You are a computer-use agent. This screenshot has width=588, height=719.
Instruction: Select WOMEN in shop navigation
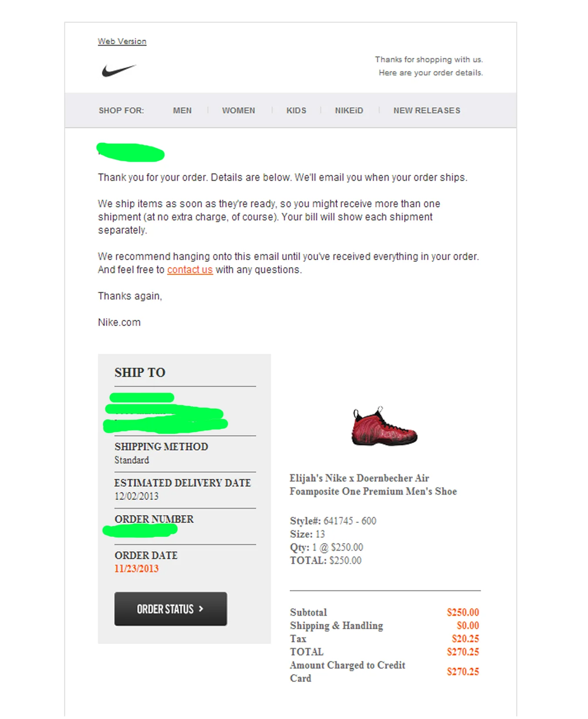238,111
